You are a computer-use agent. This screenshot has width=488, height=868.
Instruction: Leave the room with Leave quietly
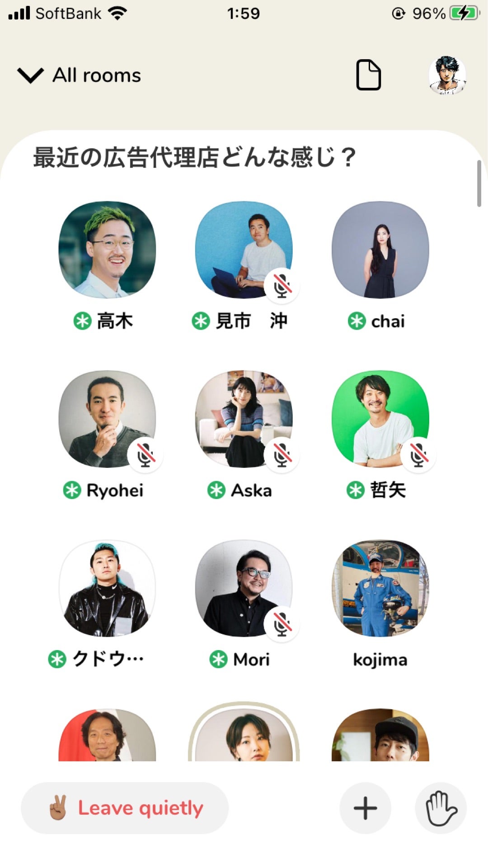pyautogui.click(x=125, y=808)
